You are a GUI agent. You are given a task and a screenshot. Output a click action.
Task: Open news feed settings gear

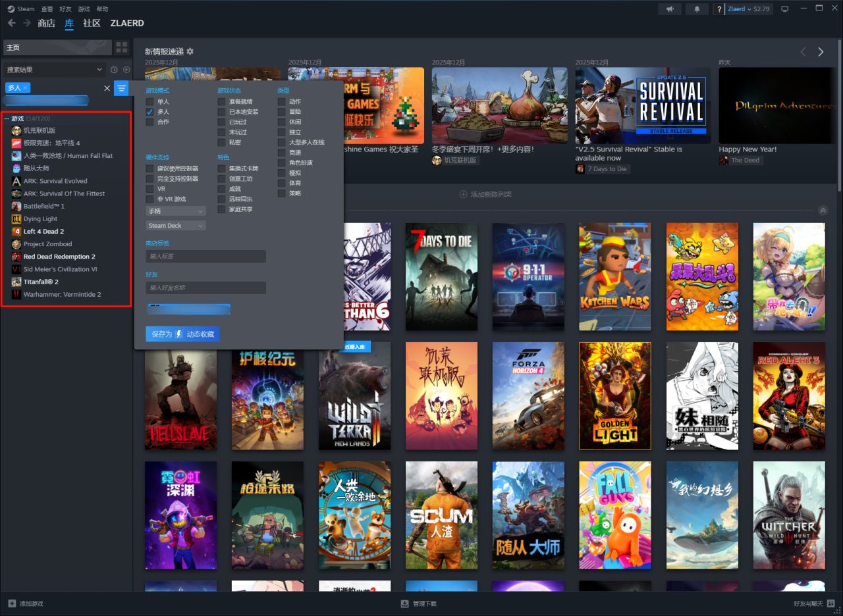(x=190, y=51)
